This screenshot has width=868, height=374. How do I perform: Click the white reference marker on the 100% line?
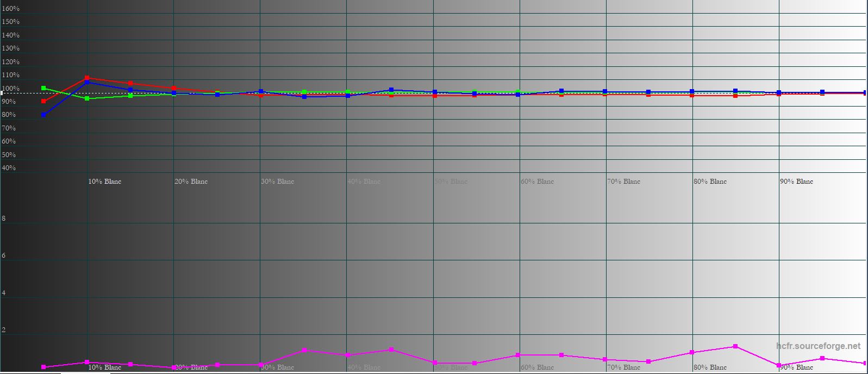coord(2,93)
